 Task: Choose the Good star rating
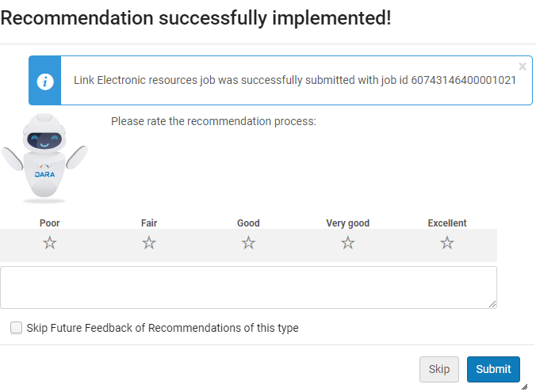point(248,243)
